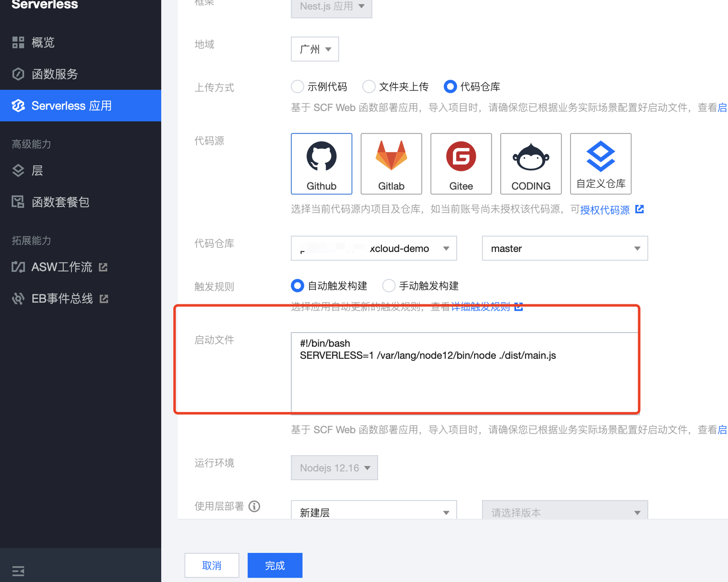Choose Gitee as the code source
Screen dimensions: 728x582
point(461,164)
